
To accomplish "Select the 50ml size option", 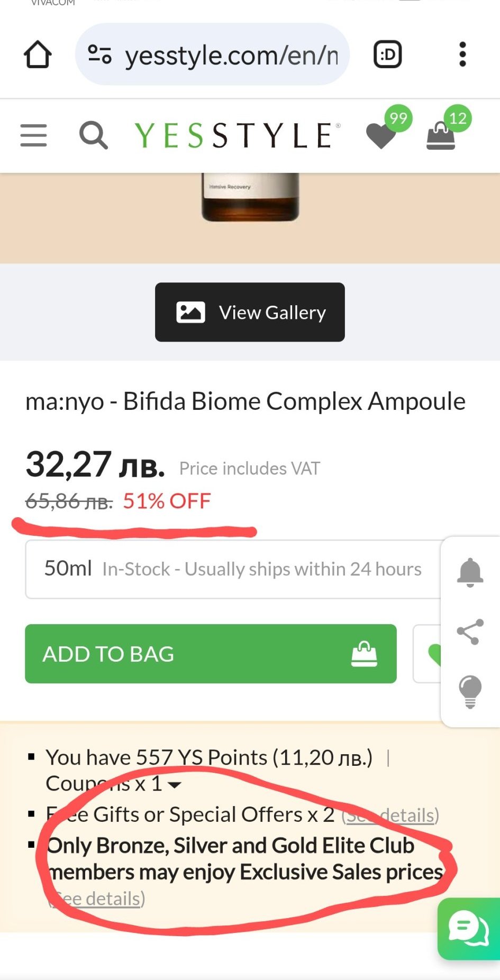I will click(x=233, y=569).
